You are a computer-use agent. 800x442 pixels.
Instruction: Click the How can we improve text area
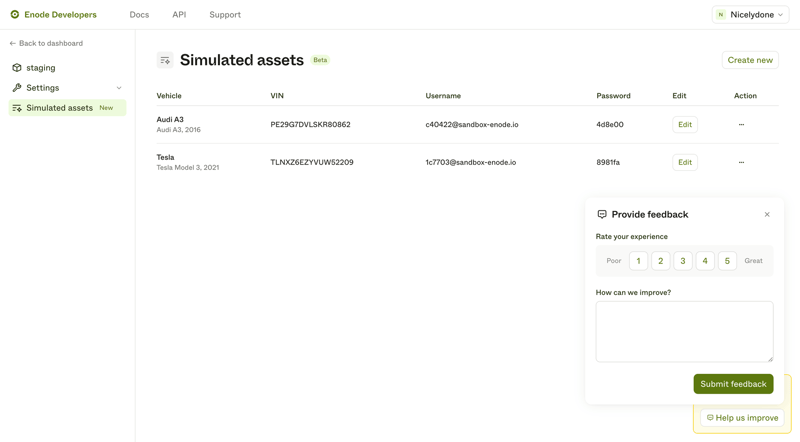[684, 332]
